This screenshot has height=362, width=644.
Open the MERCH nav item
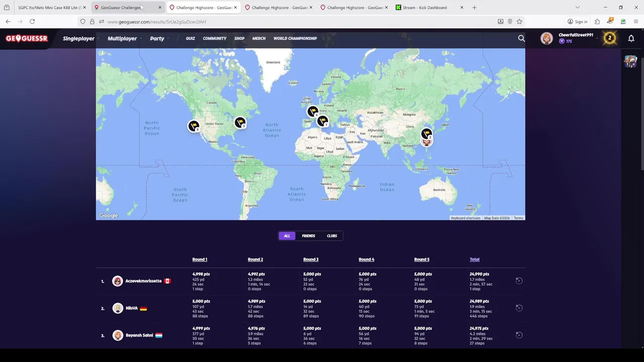point(259,38)
